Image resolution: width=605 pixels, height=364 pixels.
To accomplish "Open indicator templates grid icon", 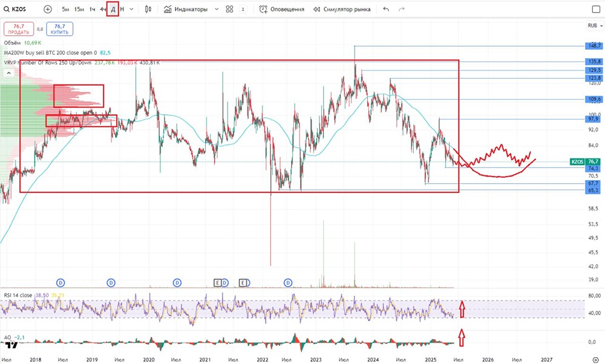I will coord(229,9).
